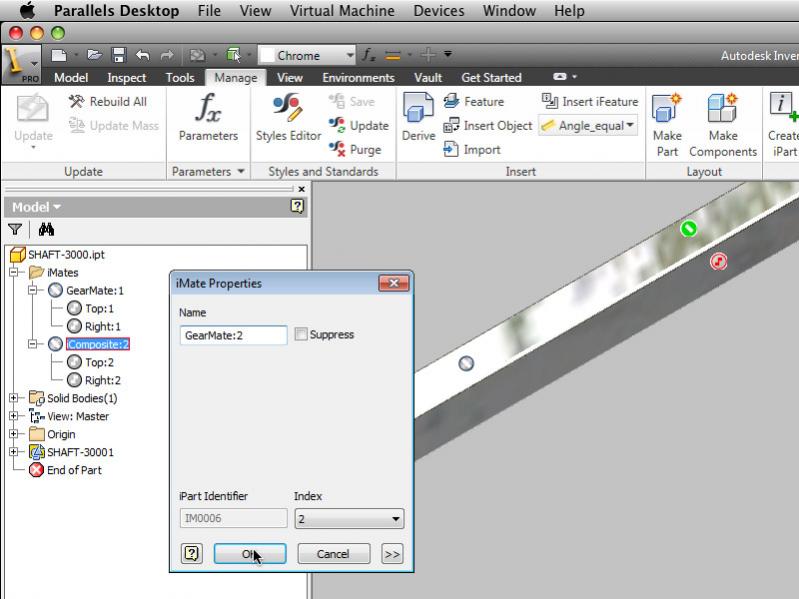Viewport: 799px width, 599px height.
Task: Open the Virtual Machine menu
Action: pyautogui.click(x=342, y=10)
